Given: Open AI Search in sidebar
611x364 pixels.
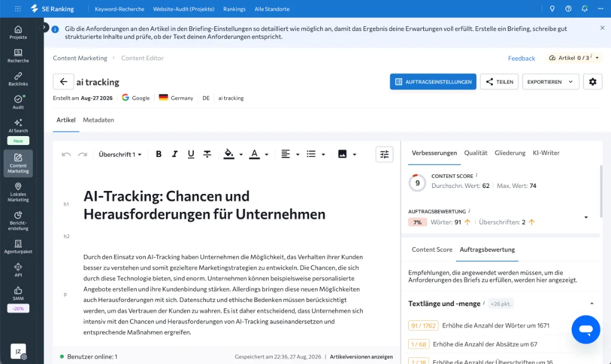Looking at the screenshot, I should pyautogui.click(x=18, y=126).
